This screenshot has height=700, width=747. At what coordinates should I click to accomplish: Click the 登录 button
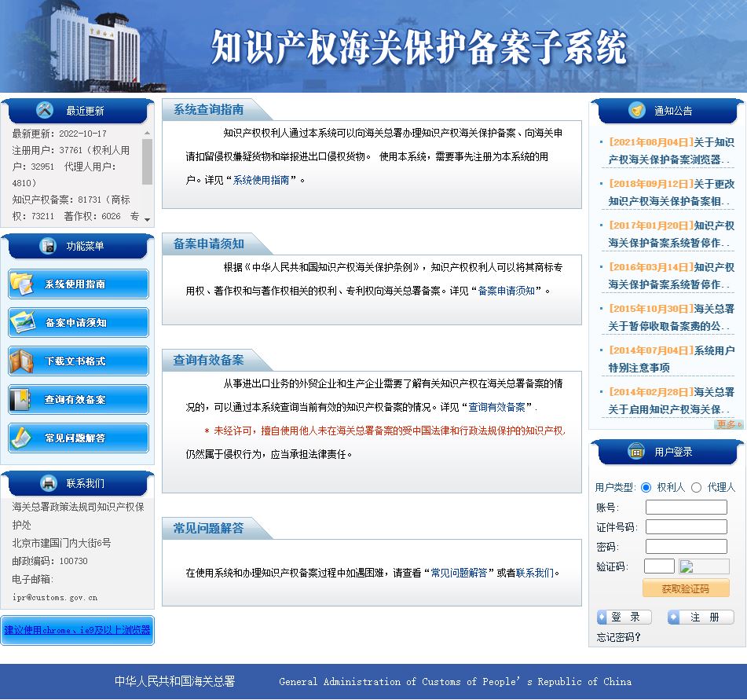[624, 617]
